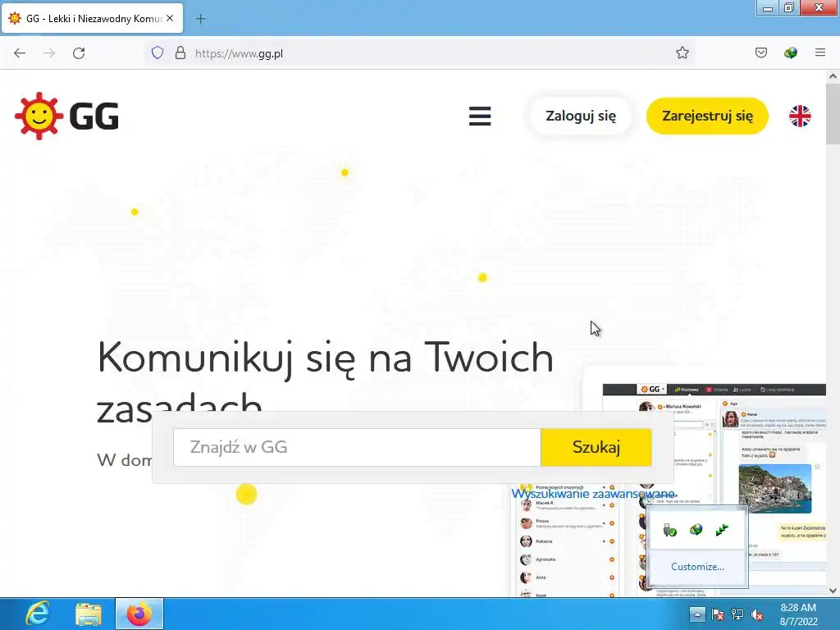Click the green arrows tray popup icon

coord(722,530)
